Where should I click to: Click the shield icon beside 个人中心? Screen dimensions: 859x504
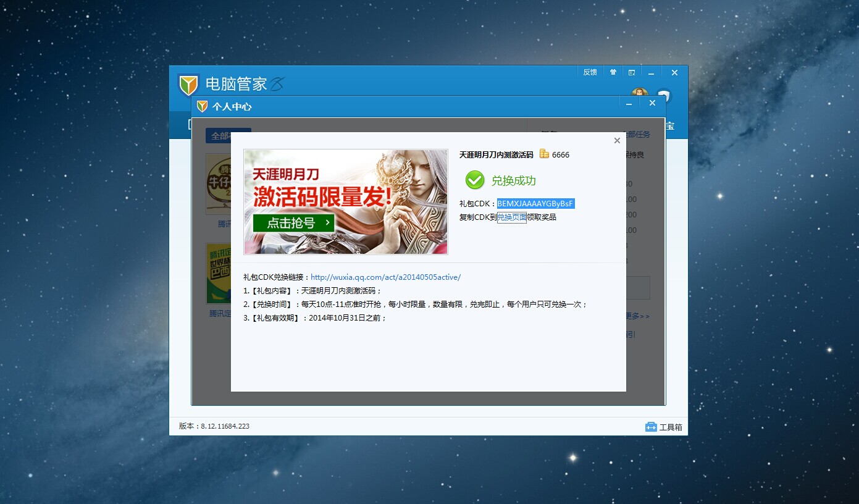click(x=202, y=106)
